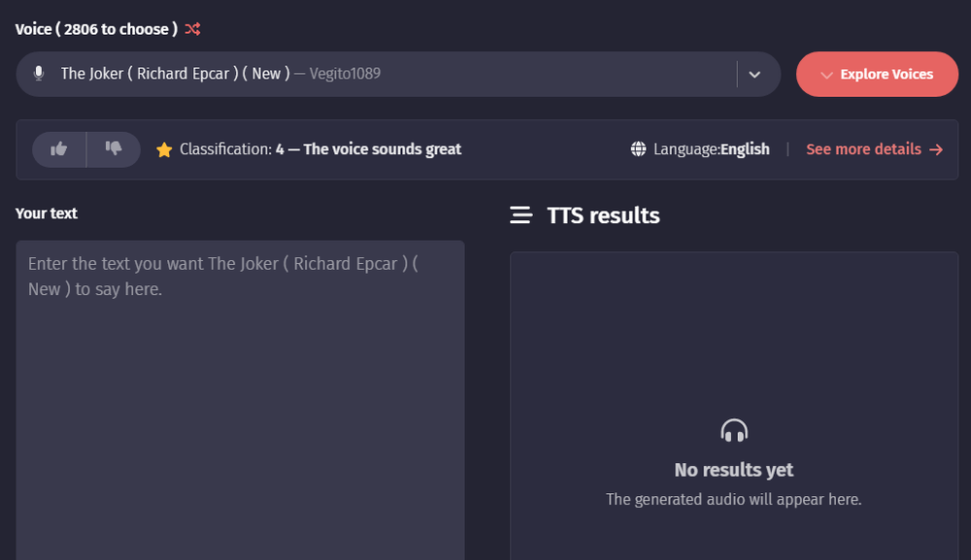The height and width of the screenshot is (560, 971).
Task: Click the chevron inside Explore Voices button
Action: (x=826, y=75)
